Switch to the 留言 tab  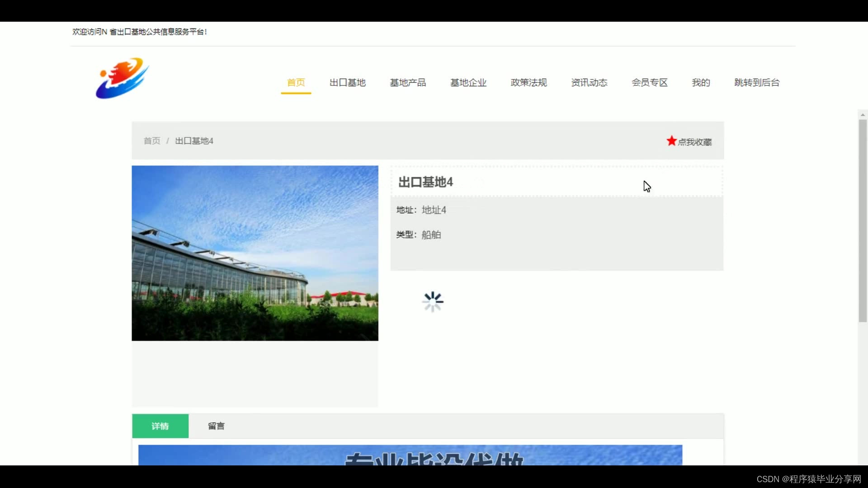pos(216,426)
